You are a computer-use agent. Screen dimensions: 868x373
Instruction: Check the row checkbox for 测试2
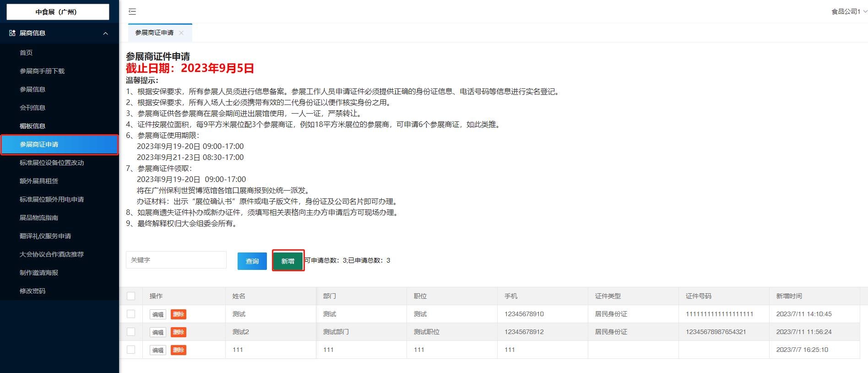(131, 332)
